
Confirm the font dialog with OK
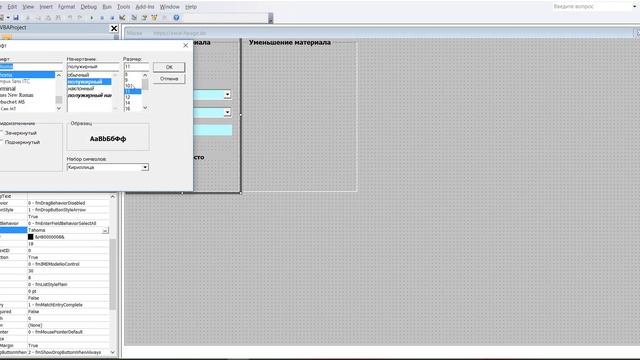[169, 67]
